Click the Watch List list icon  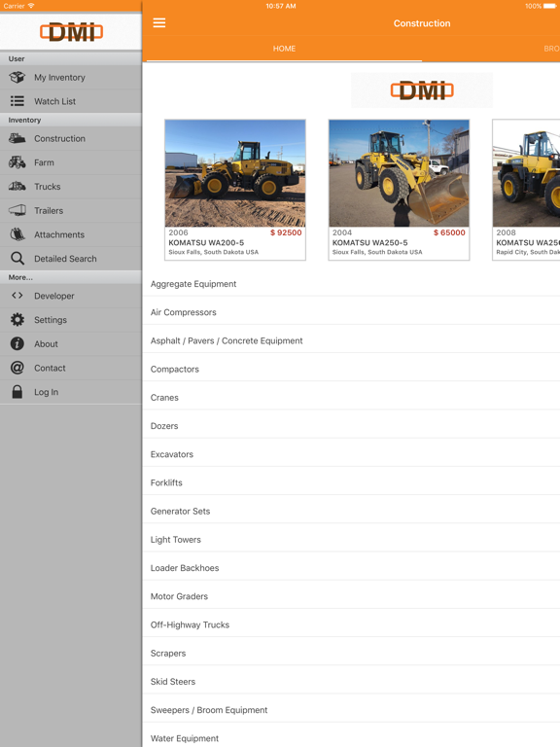pyautogui.click(x=17, y=101)
